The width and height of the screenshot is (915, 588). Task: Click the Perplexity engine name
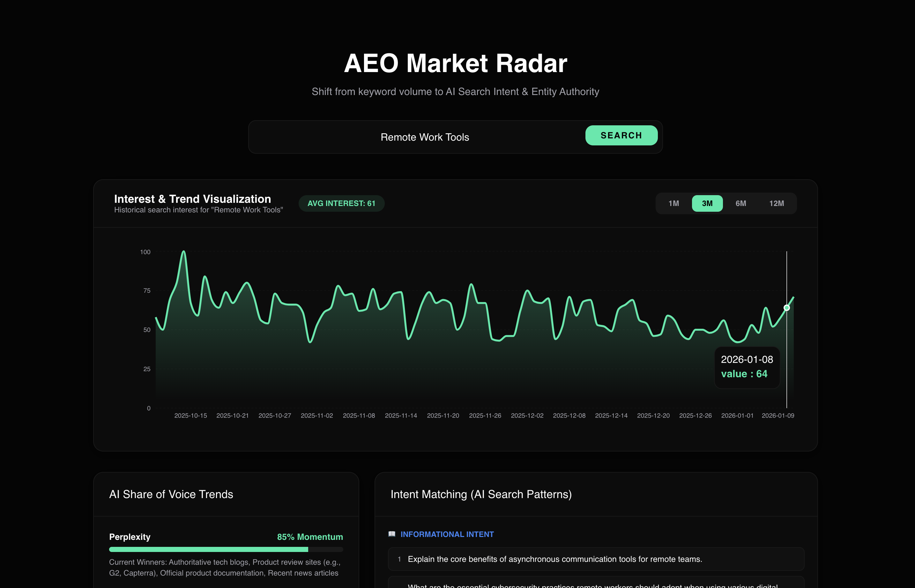click(x=130, y=537)
